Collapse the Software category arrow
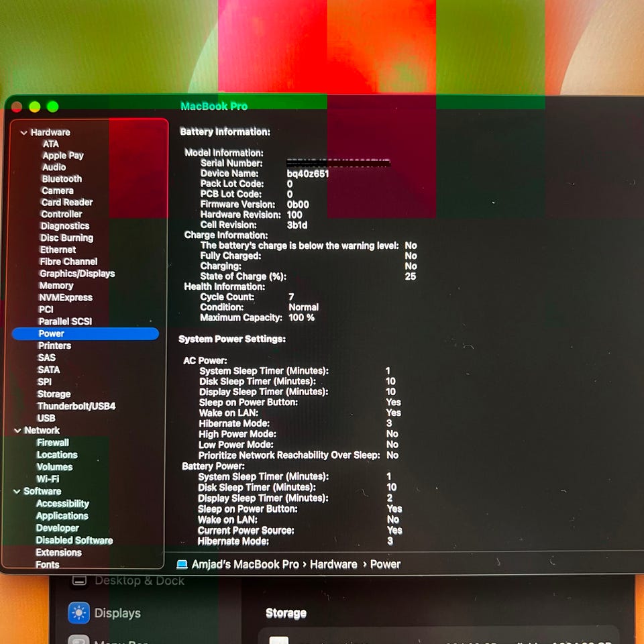The width and height of the screenshot is (644, 644). click(x=17, y=492)
